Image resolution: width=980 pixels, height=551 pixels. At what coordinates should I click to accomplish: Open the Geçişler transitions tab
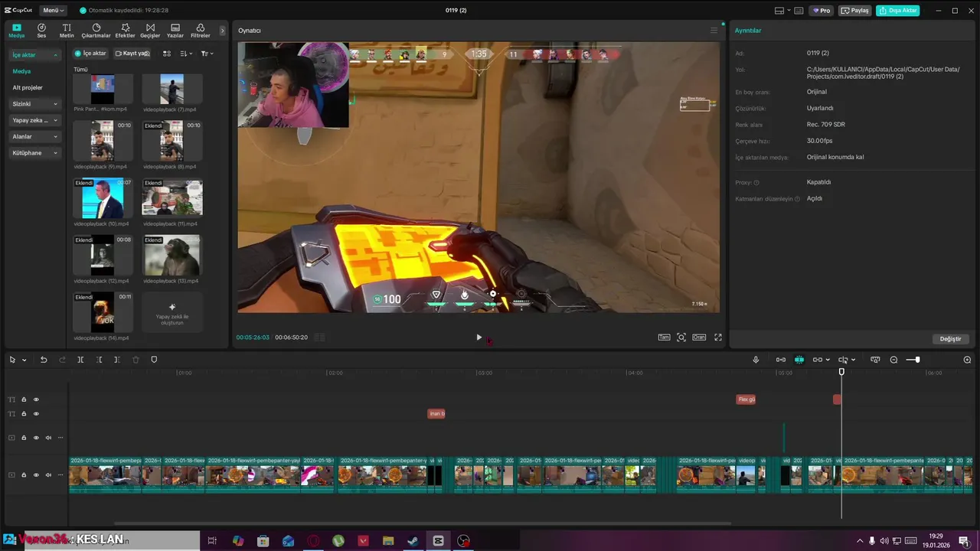click(x=150, y=31)
